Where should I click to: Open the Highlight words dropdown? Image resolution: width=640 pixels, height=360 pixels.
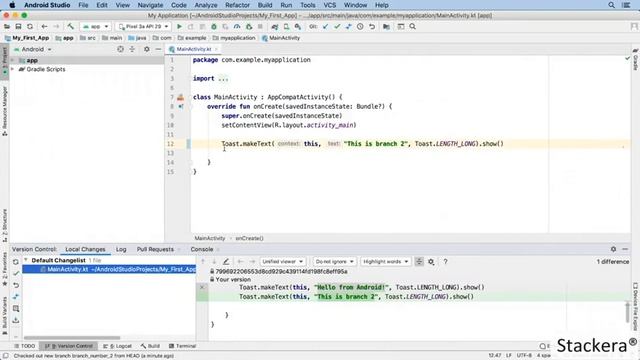[x=385, y=262]
